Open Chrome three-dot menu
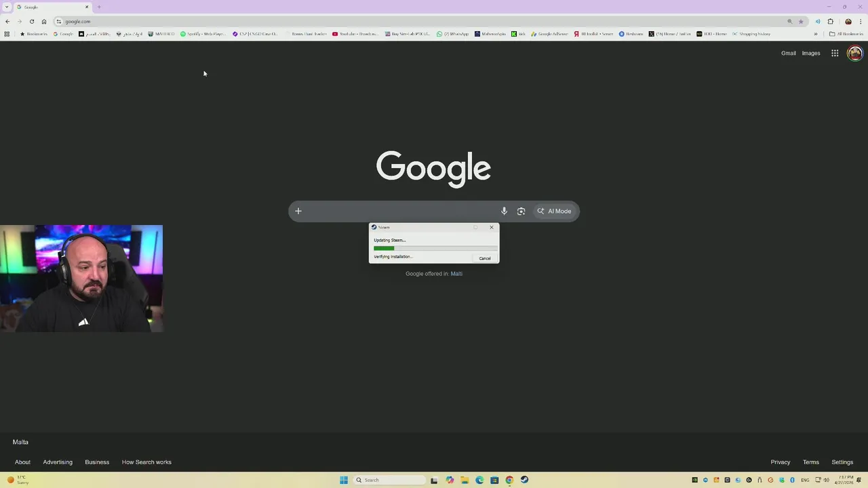 [861, 22]
